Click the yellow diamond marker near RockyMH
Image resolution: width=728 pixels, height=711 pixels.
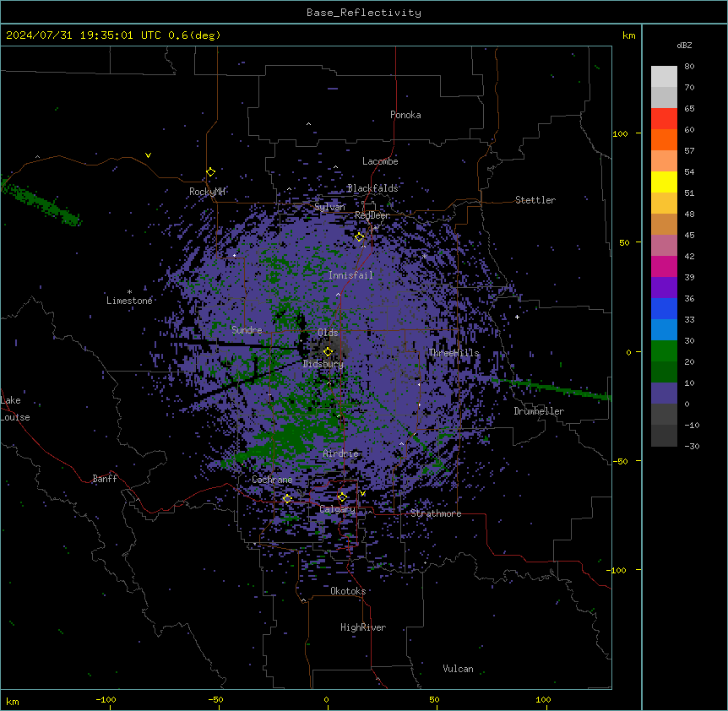tap(210, 171)
